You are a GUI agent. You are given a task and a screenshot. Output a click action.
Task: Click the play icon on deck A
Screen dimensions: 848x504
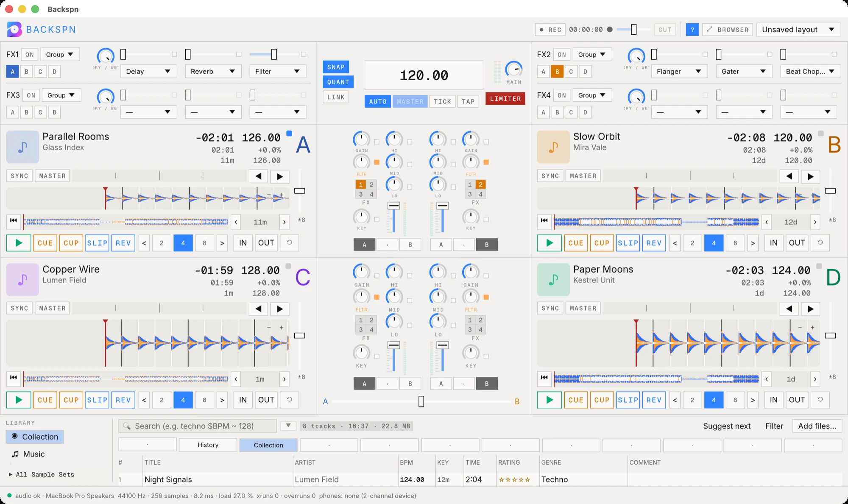(x=19, y=243)
